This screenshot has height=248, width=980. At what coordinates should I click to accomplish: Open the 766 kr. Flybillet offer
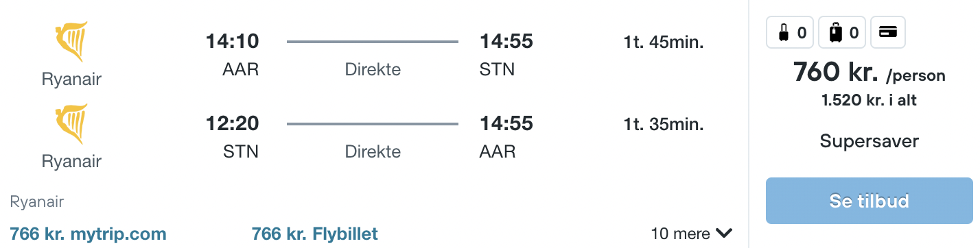[315, 234]
